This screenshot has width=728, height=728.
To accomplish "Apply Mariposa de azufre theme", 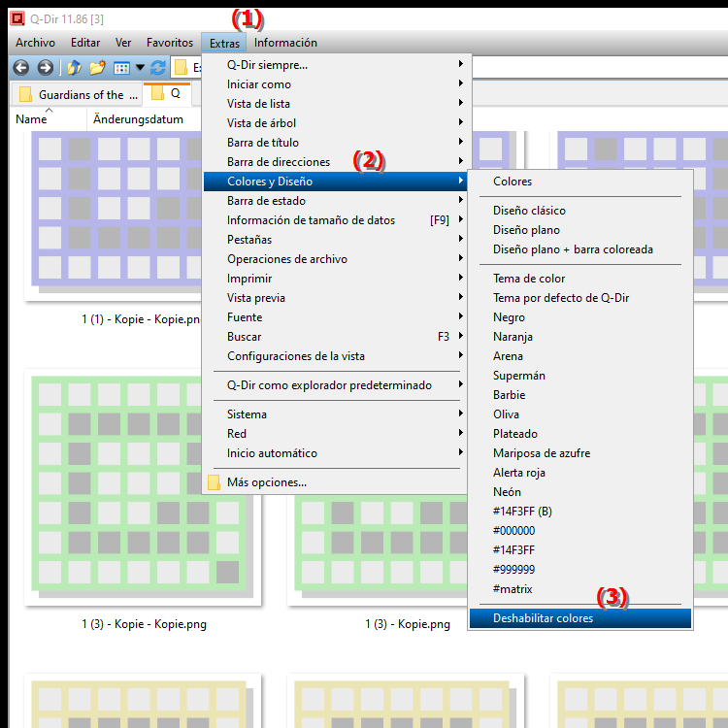I will [x=580, y=453].
